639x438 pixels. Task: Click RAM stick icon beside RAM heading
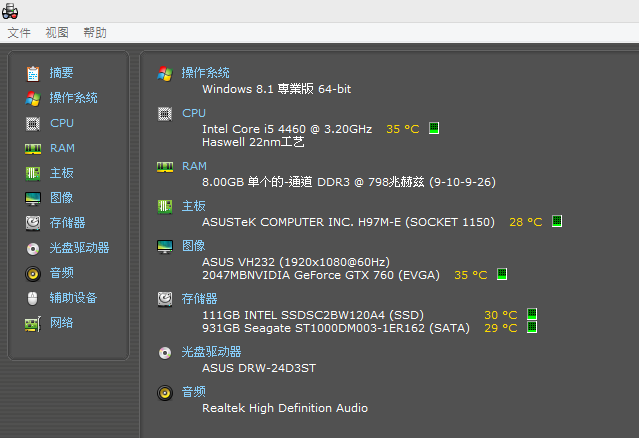tap(165, 167)
